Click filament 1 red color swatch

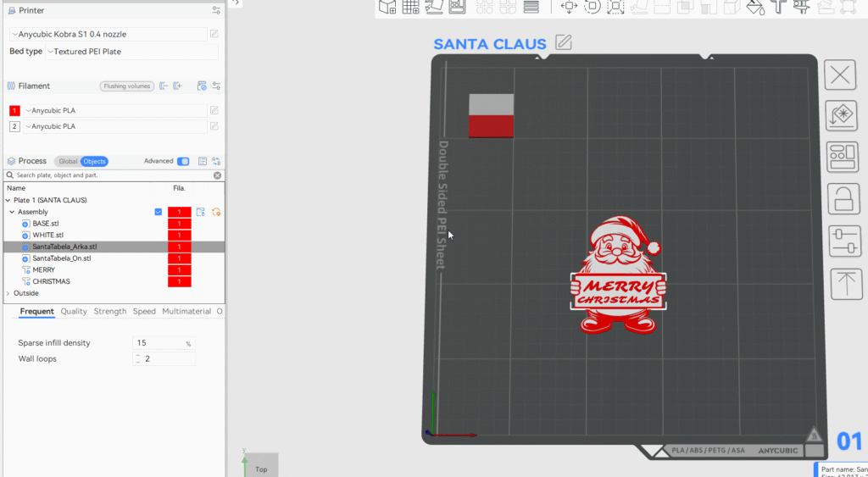click(14, 110)
